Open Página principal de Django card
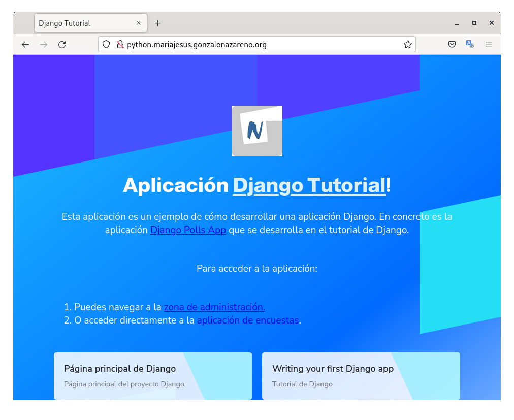514x420 pixels. click(152, 376)
